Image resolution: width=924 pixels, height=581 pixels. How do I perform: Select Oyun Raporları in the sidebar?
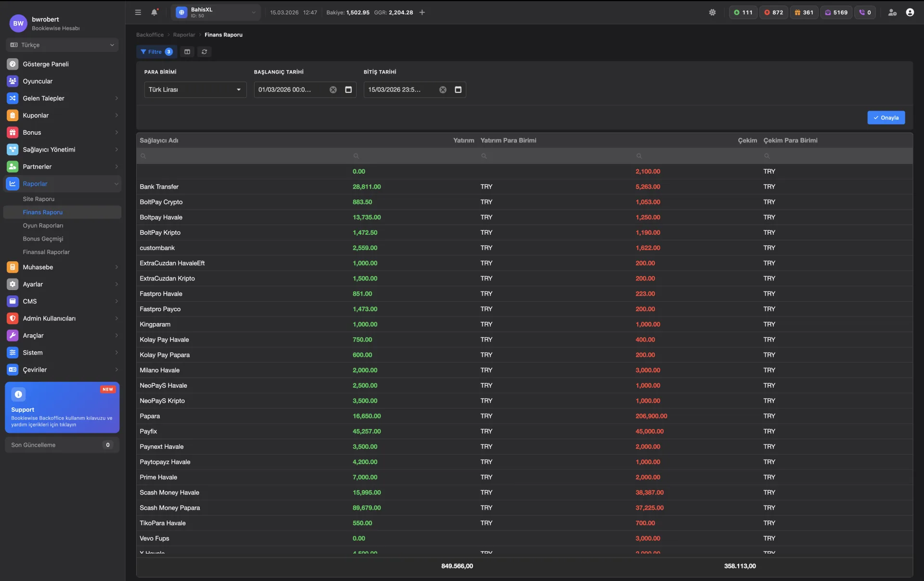pyautogui.click(x=44, y=225)
